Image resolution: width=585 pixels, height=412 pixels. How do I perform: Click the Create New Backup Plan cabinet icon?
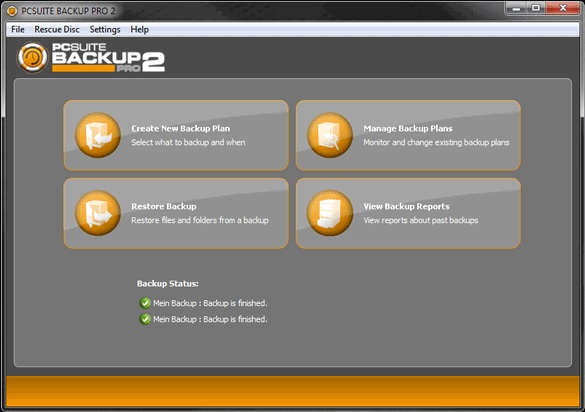click(98, 135)
